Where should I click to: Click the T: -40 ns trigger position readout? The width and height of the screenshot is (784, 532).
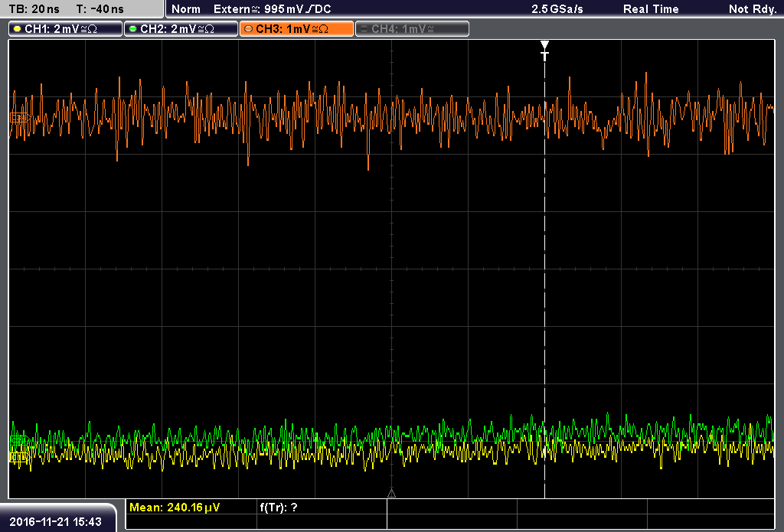pos(100,9)
